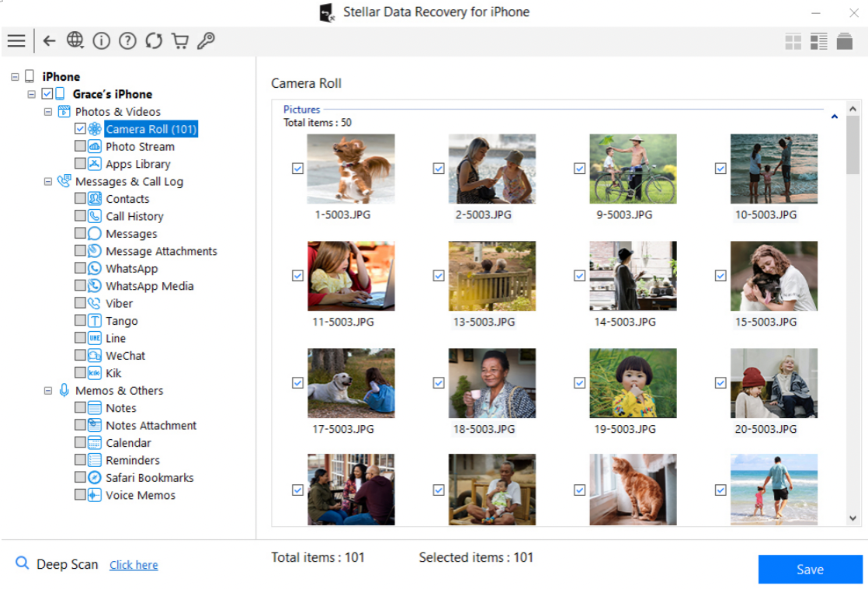868x589 pixels.
Task: Select Camera Roll (101) in tree
Action: pos(151,129)
